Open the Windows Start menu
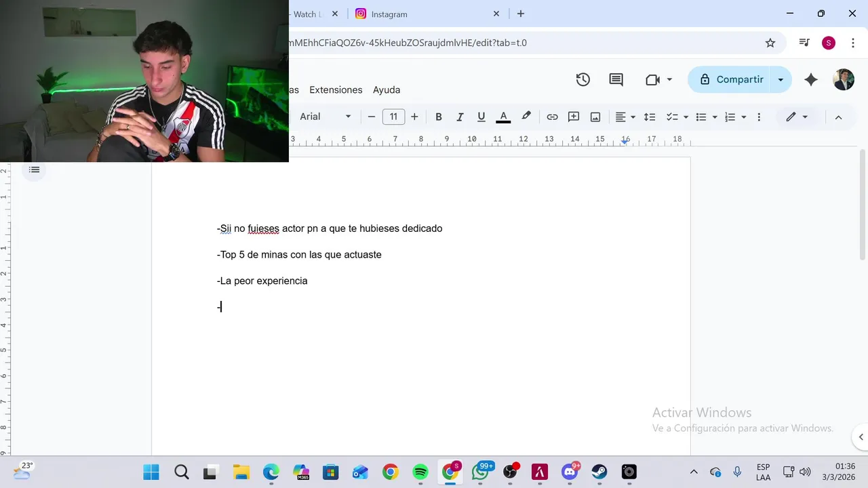The width and height of the screenshot is (868, 488). point(151,472)
